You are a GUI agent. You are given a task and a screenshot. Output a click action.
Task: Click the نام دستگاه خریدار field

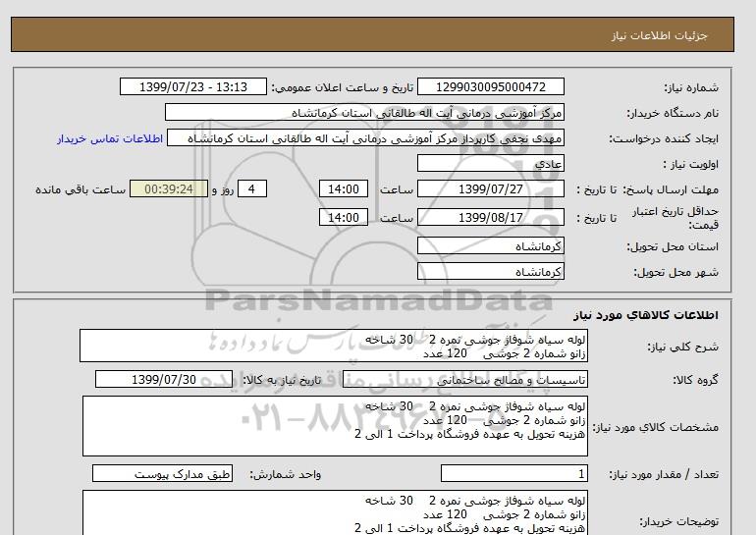(x=364, y=112)
